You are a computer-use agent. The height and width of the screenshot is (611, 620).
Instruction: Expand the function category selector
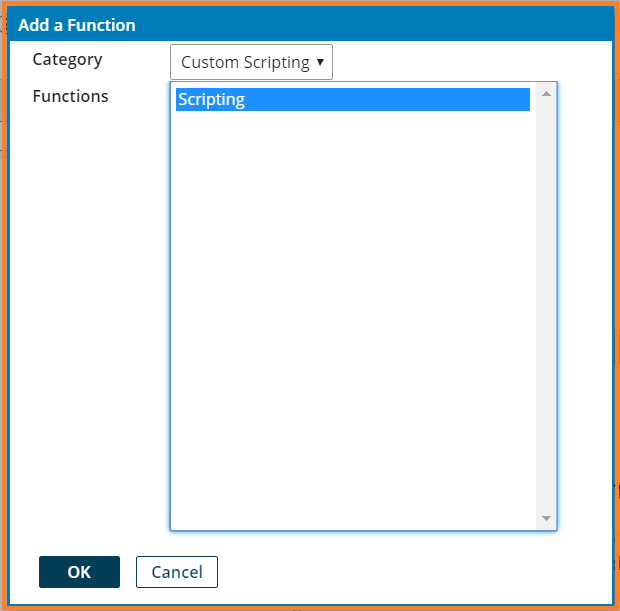[x=251, y=62]
